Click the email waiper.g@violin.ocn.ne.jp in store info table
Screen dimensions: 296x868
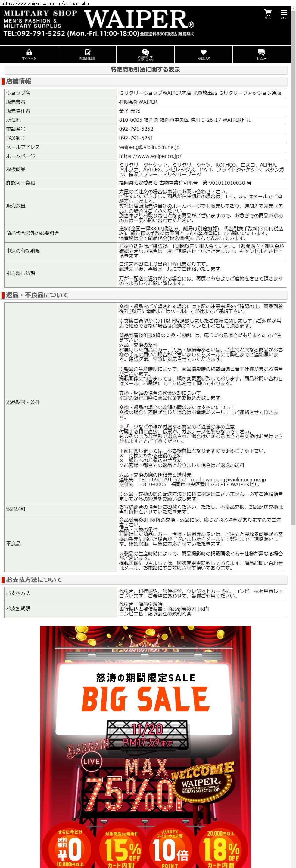pos(201,147)
